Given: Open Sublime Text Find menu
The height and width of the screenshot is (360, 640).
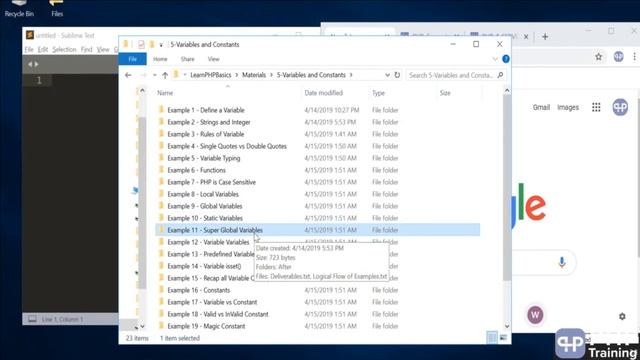Looking at the screenshot, I should pyautogui.click(x=87, y=49).
